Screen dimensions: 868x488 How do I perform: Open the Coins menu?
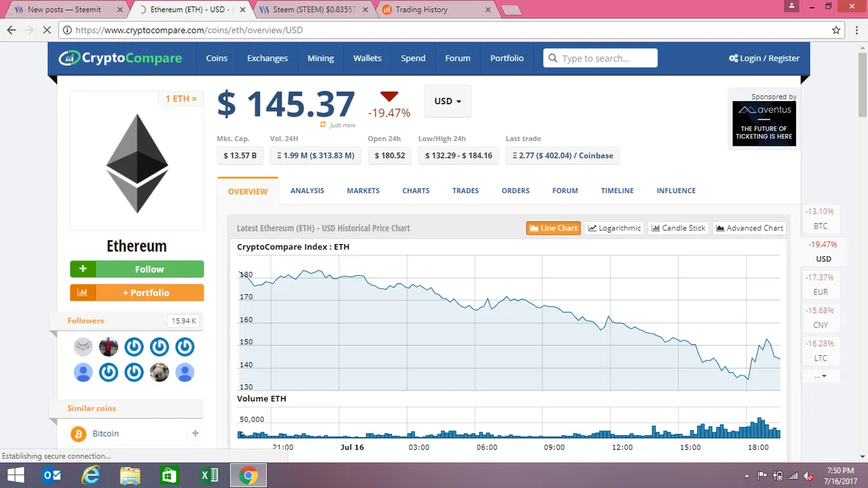point(216,58)
